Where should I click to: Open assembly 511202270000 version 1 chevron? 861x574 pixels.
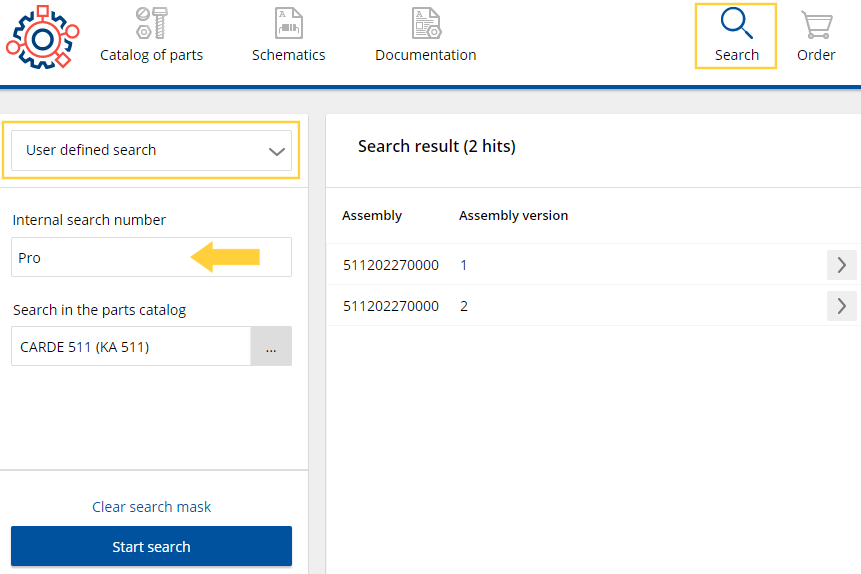tap(842, 265)
